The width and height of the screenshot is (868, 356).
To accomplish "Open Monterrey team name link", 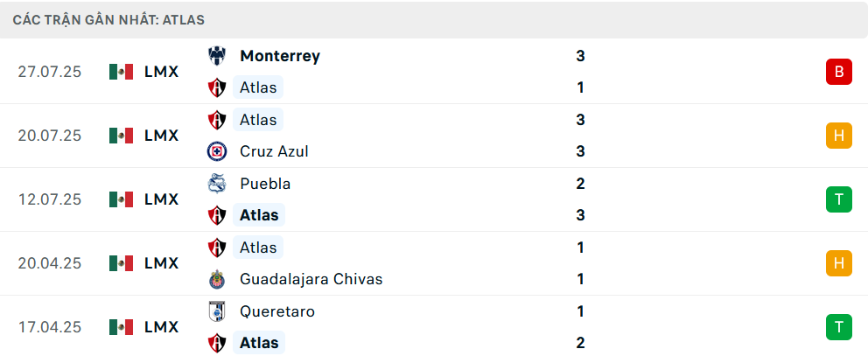I will tap(280, 56).
